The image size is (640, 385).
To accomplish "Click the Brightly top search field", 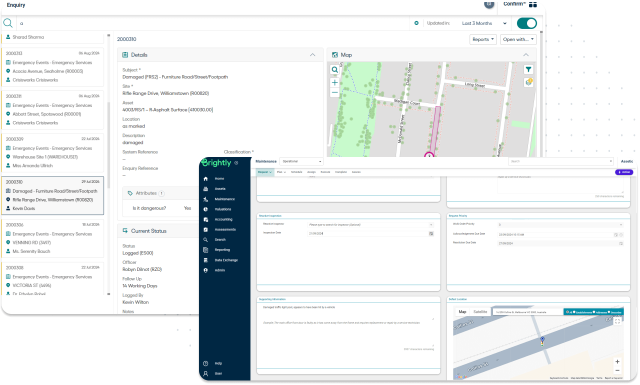I will pos(561,161).
